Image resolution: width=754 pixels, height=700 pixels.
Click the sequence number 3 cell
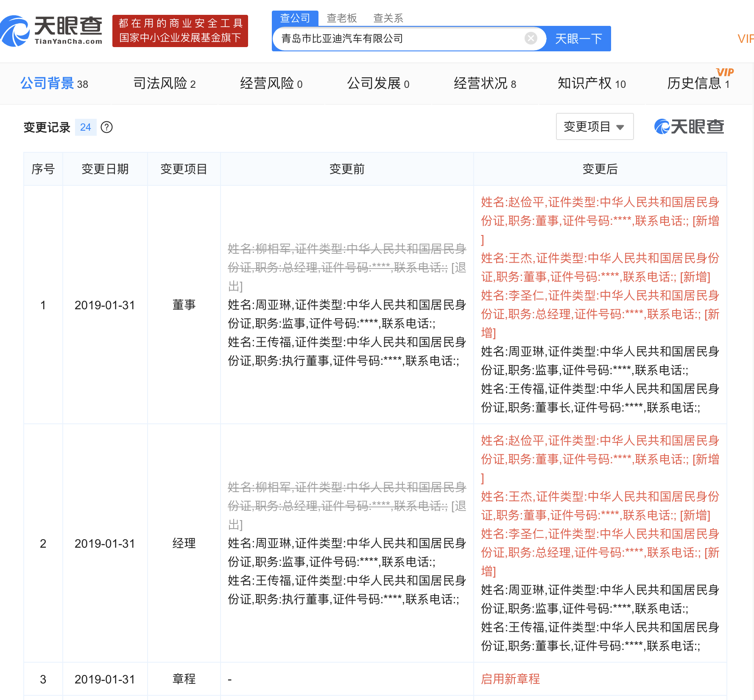click(43, 679)
